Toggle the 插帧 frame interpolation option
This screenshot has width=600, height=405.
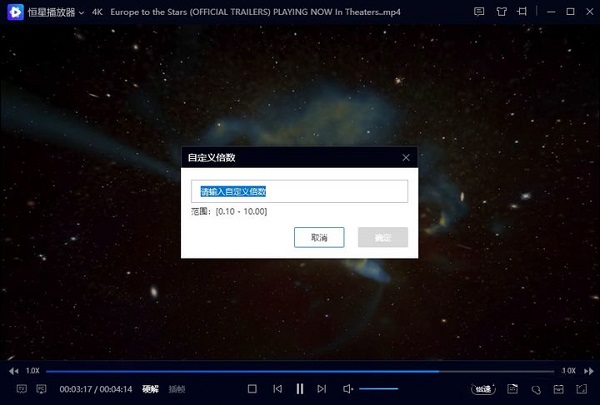click(177, 388)
